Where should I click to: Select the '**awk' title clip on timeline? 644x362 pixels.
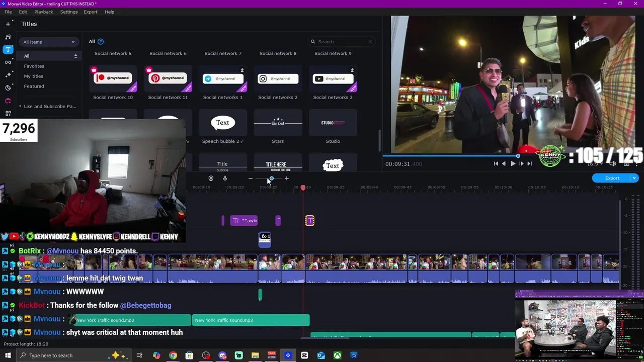click(244, 221)
